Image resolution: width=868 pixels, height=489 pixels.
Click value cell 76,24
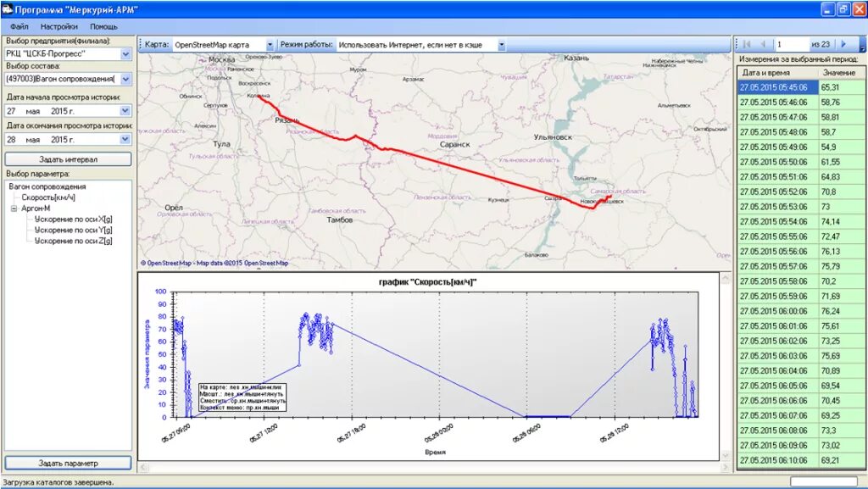[x=842, y=311]
